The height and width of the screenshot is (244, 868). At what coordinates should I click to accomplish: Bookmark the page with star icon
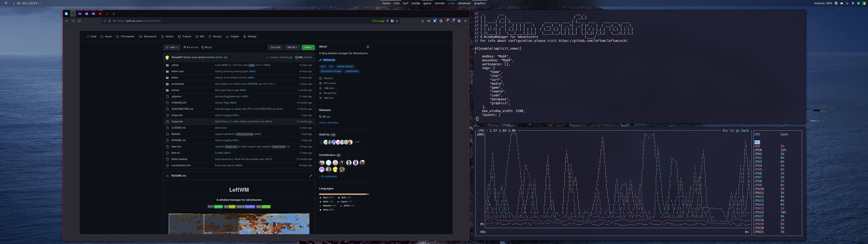point(397,21)
